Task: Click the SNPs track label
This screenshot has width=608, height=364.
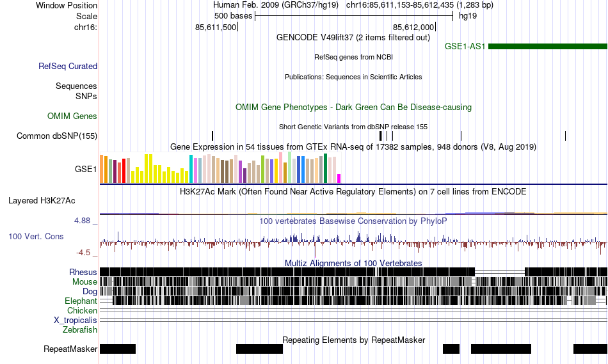Action: pyautogui.click(x=86, y=96)
